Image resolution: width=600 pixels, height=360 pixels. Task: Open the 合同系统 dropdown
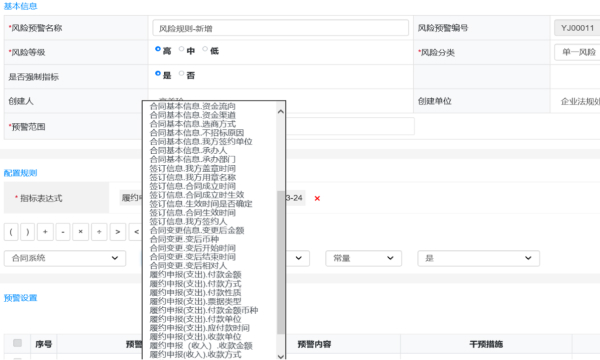[x=65, y=258]
